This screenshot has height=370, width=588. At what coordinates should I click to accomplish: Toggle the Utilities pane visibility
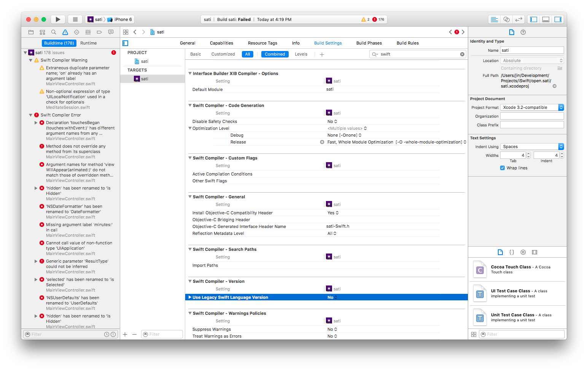point(558,19)
